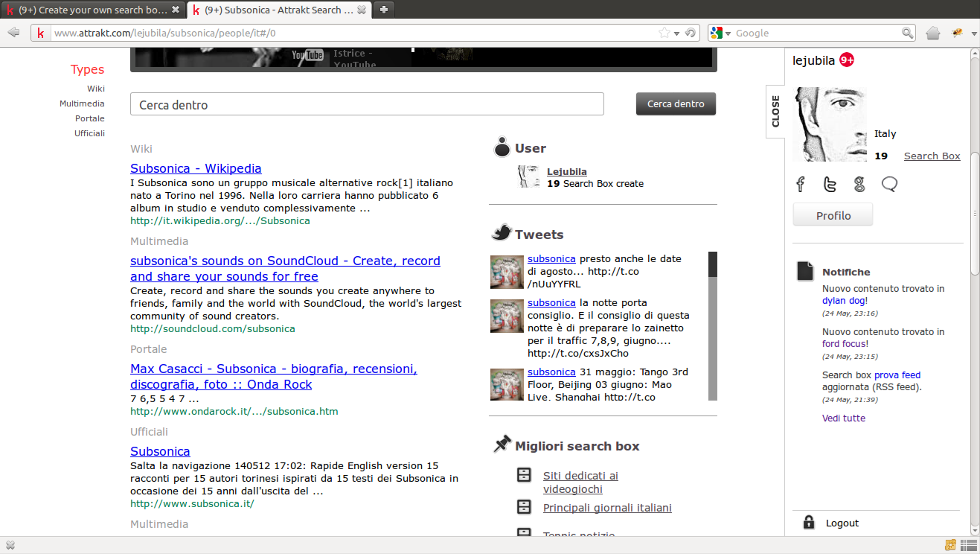Click the orange status bar icon at bottom right
The image size is (980, 554).
point(950,546)
